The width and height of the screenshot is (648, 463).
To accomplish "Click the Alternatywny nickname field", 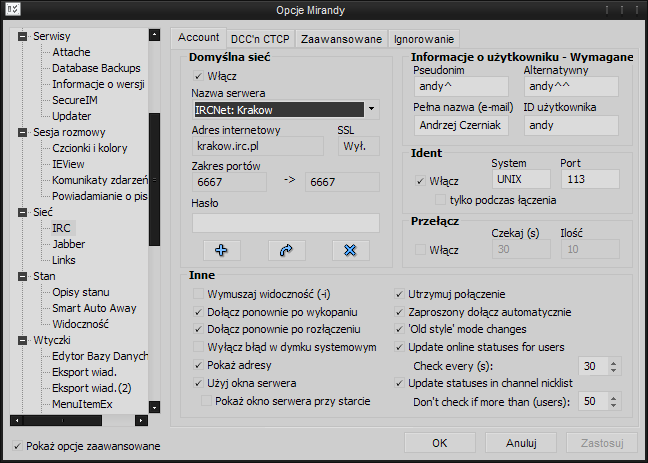I will pos(572,86).
